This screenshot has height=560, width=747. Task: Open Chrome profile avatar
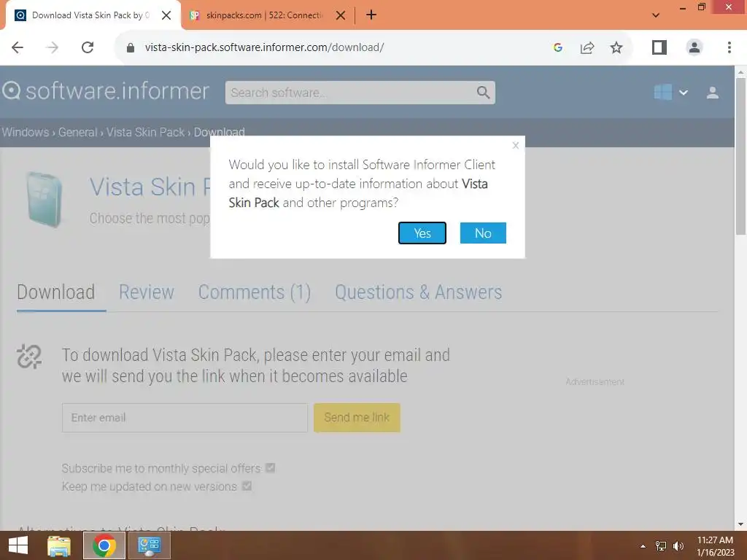coord(694,47)
